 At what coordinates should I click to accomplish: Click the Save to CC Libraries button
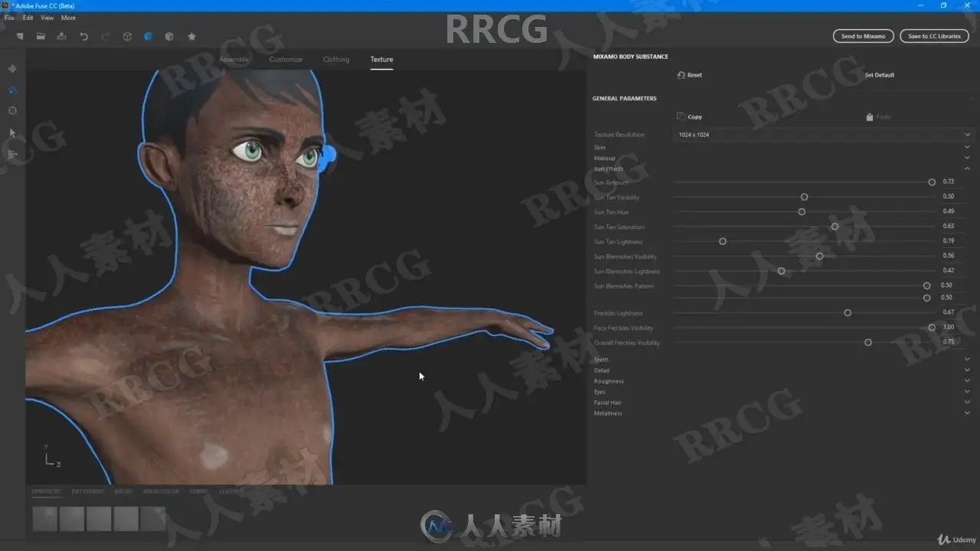[x=934, y=36]
